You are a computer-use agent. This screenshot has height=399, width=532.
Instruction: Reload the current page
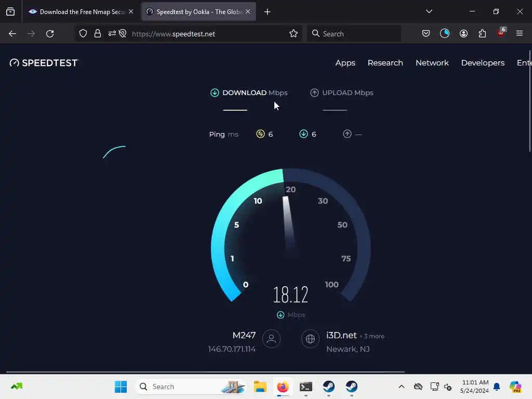click(50, 34)
